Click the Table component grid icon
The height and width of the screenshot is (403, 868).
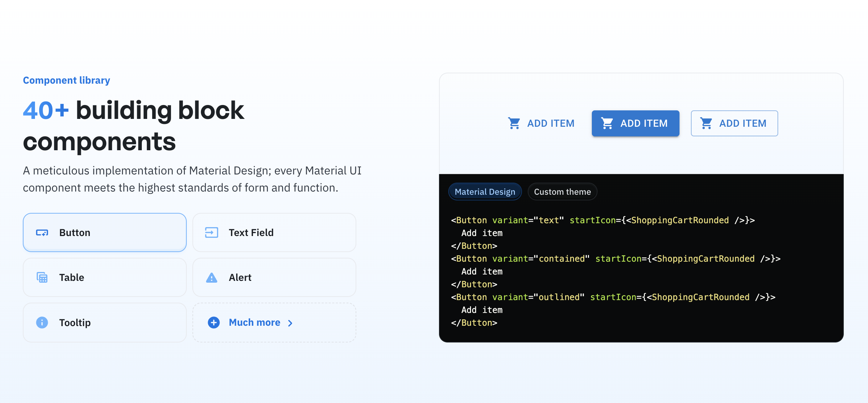pos(42,277)
